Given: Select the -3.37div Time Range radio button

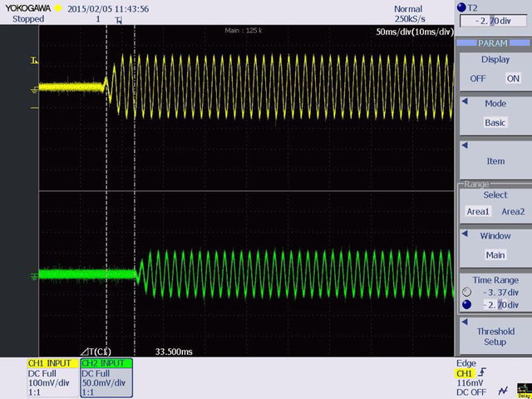Looking at the screenshot, I should 465,293.
